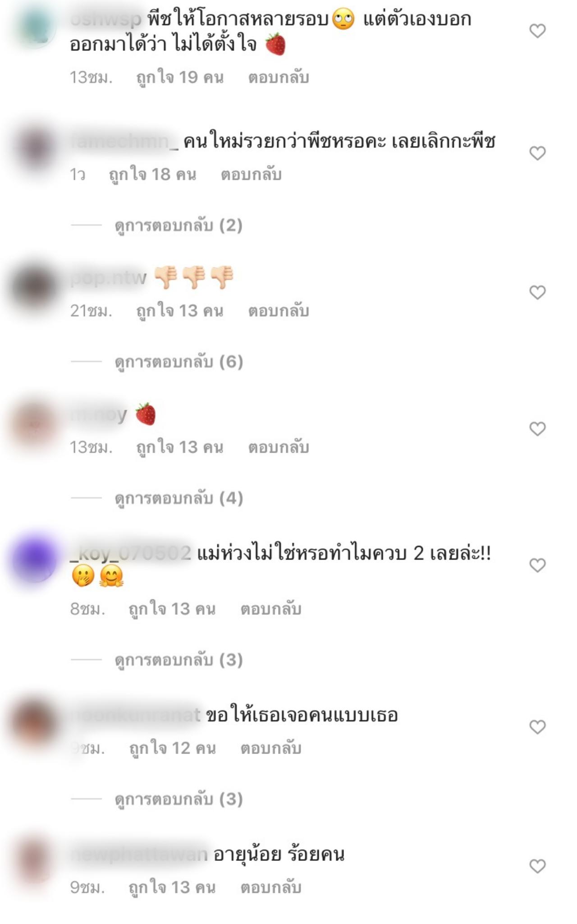
Task: Like the comment ขอให้เธอเจอคนแบบเธอ
Action: coord(537,726)
